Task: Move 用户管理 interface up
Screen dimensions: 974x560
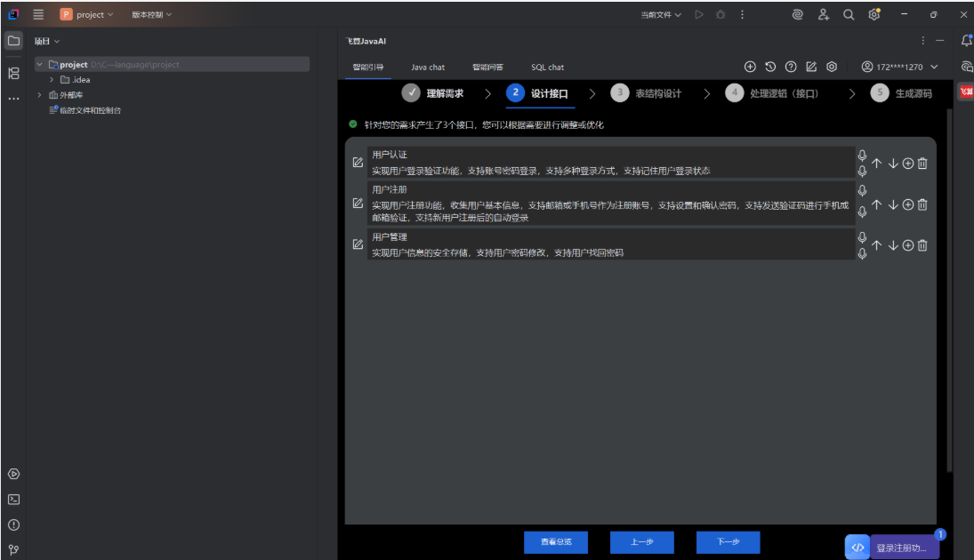Action: [x=876, y=245]
